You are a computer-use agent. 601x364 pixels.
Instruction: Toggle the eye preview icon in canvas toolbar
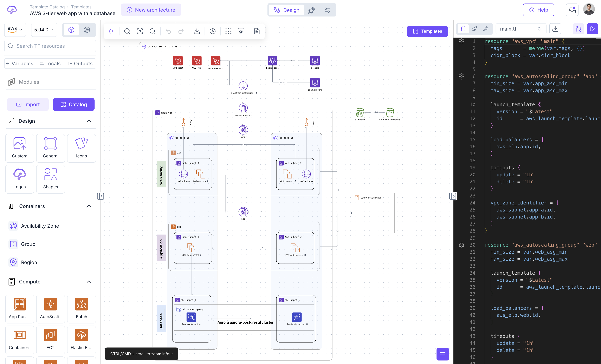click(x=241, y=31)
